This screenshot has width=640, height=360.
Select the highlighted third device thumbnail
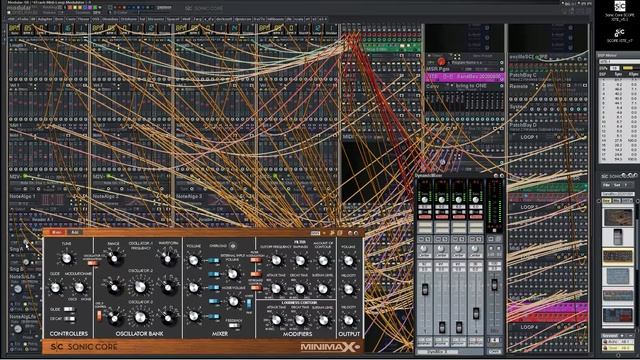pos(618,257)
